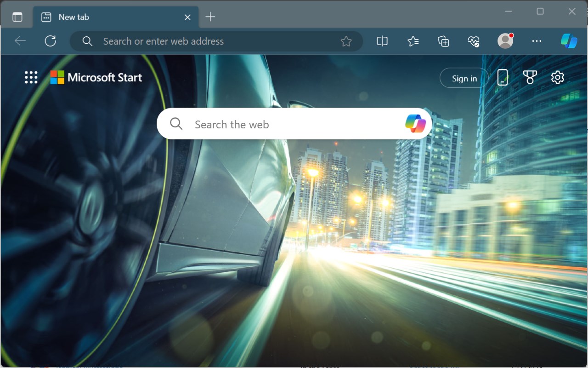
Task: Close the New tab browser tab
Action: coord(187,17)
